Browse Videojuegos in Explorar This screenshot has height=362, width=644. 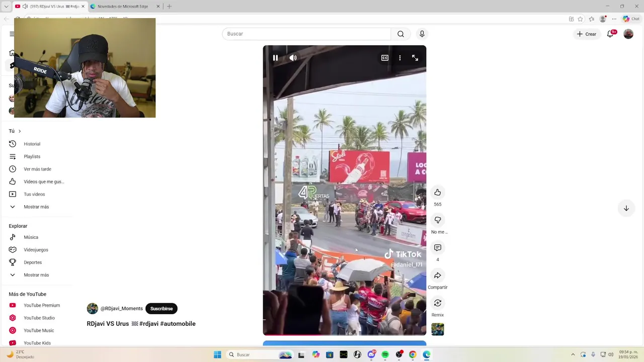click(x=36, y=250)
